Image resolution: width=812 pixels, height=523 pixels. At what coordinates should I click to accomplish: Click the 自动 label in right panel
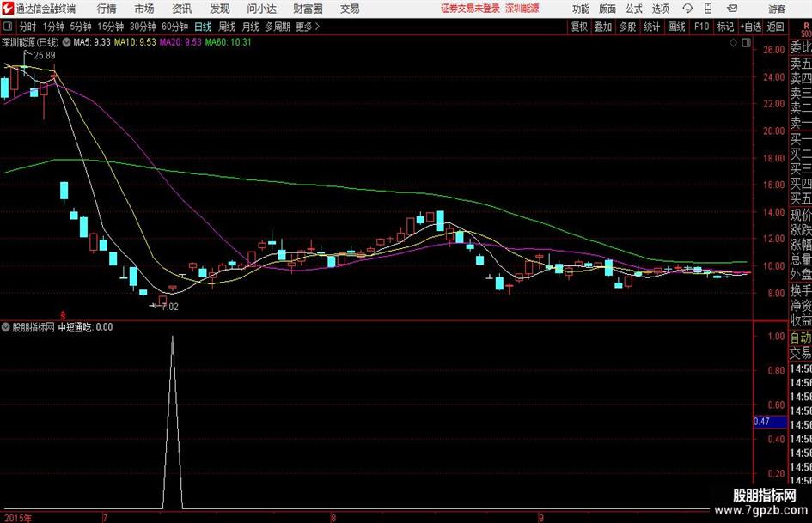[801, 338]
